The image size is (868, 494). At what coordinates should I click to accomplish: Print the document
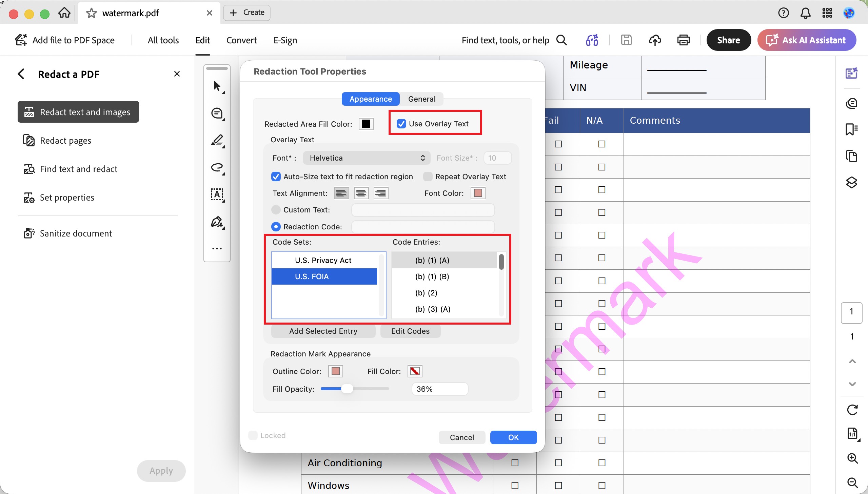tap(683, 40)
